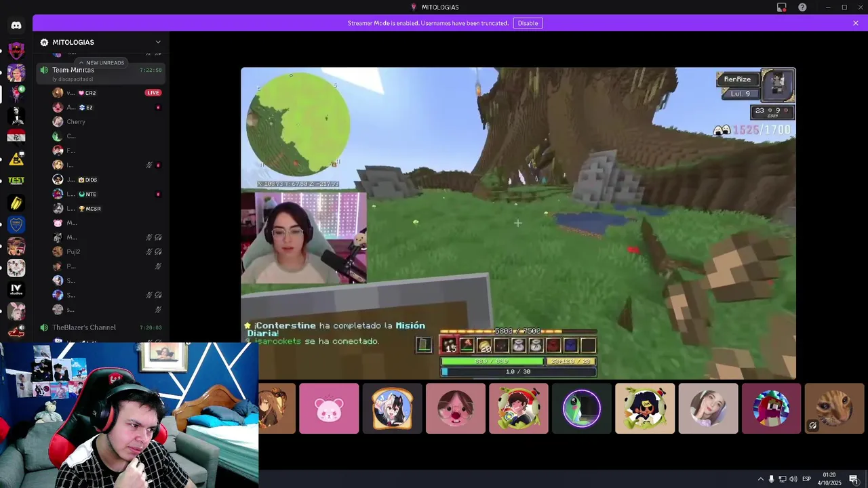This screenshot has width=868, height=488.
Task: Select the toast anime girl participant tile
Action: point(392,409)
